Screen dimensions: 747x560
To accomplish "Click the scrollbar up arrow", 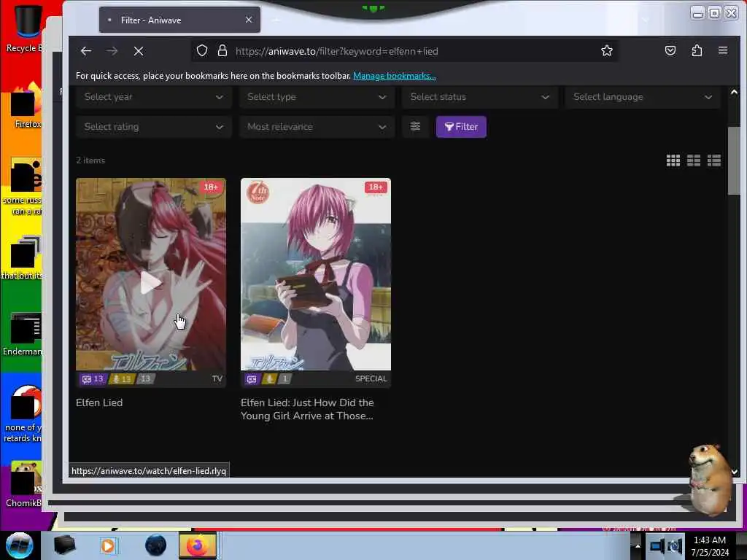I will coord(734,92).
